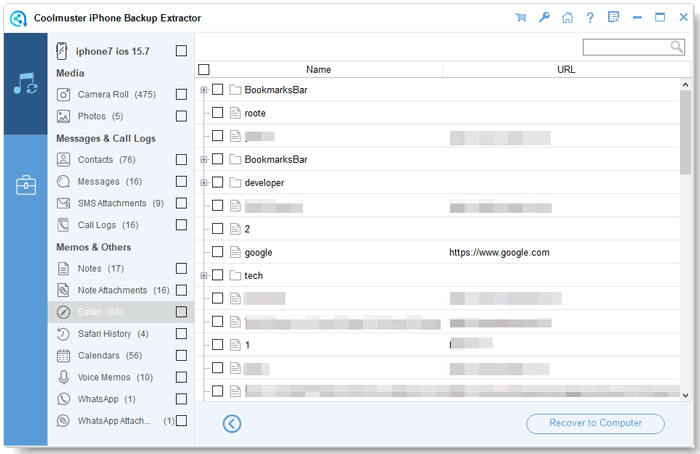Viewport: 700px width, 454px height.
Task: Check the Notes (17) checkbox
Action: tap(181, 268)
